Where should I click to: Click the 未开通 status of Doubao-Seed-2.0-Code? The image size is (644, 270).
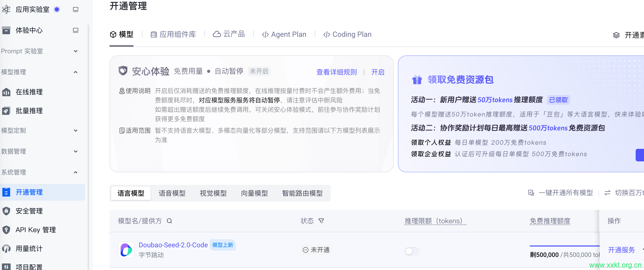[316, 250]
